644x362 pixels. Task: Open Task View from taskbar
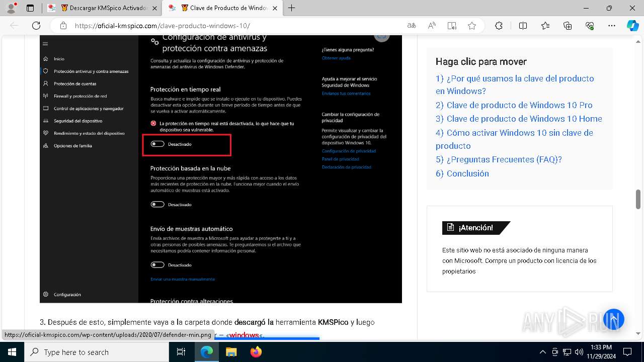pyautogui.click(x=182, y=352)
